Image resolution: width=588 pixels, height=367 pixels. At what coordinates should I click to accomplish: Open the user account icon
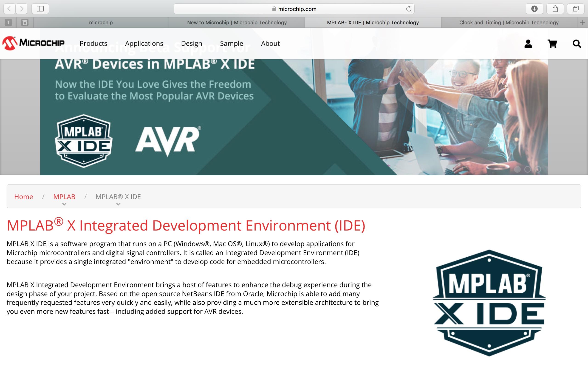[x=528, y=44]
